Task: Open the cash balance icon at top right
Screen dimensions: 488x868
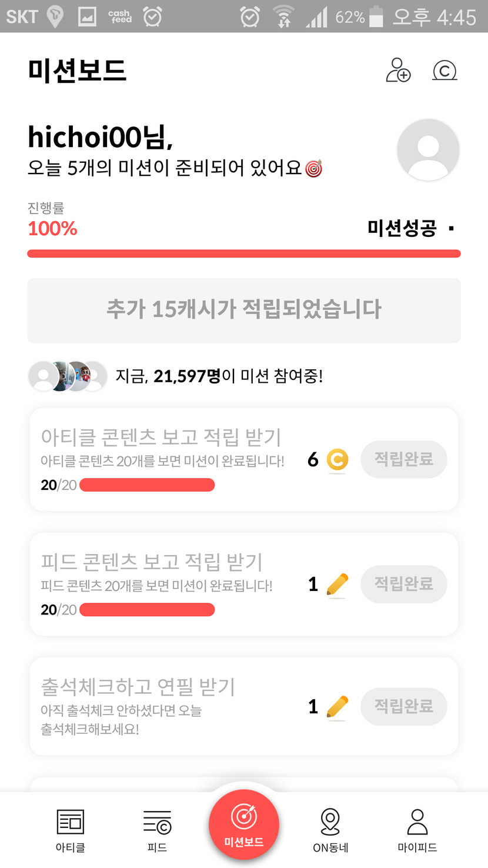Action: (444, 71)
